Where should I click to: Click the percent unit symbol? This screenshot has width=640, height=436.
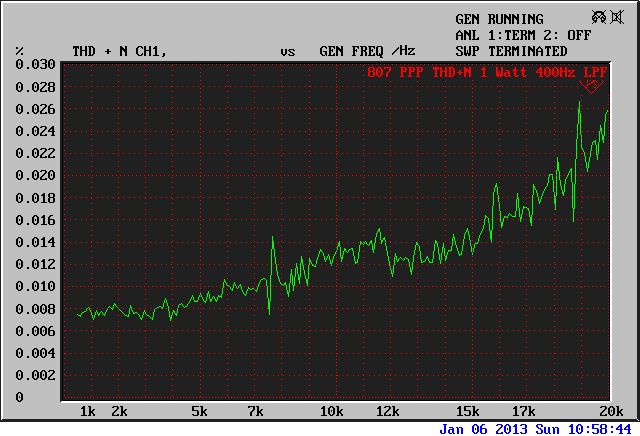pos(20,51)
